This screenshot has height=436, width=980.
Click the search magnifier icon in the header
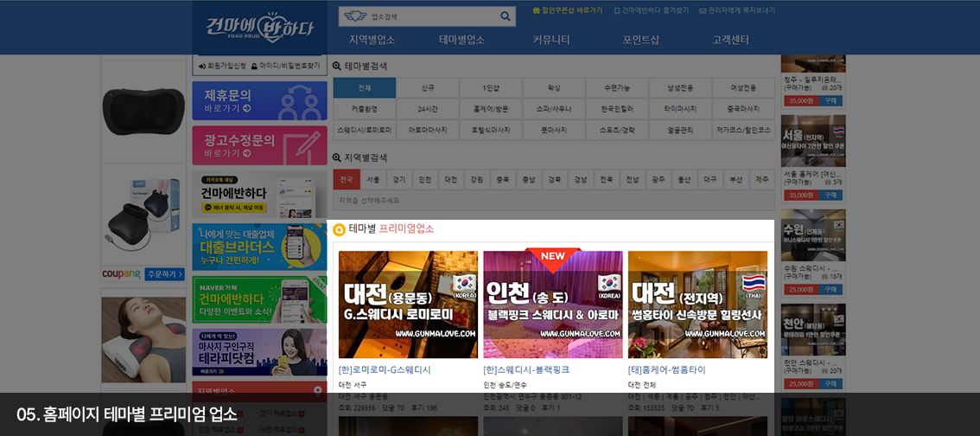[505, 16]
